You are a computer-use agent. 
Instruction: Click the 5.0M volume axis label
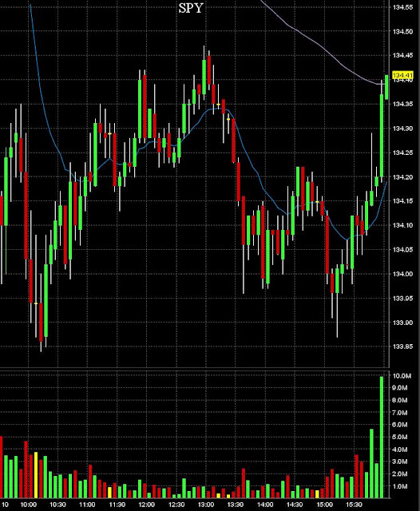pos(400,437)
